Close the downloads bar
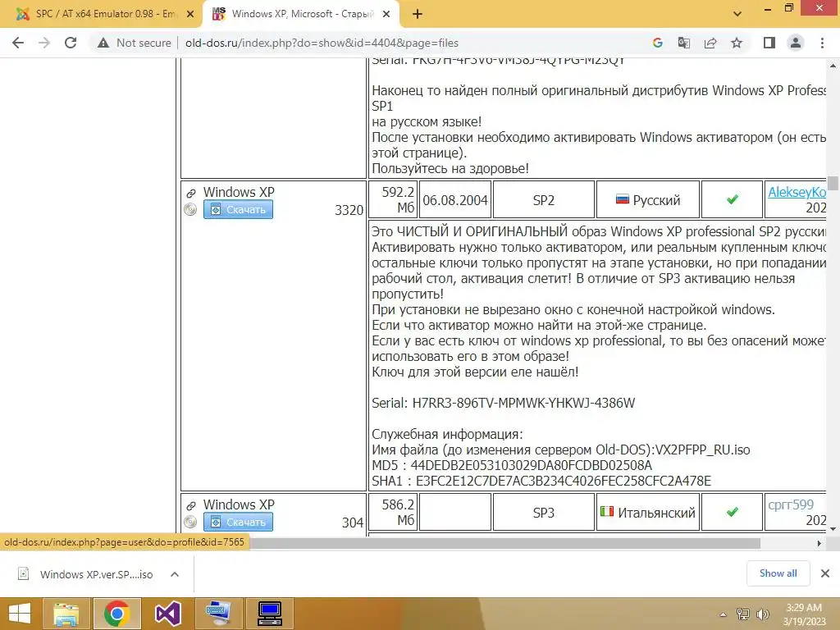Viewport: 840px width, 630px height. (825, 573)
